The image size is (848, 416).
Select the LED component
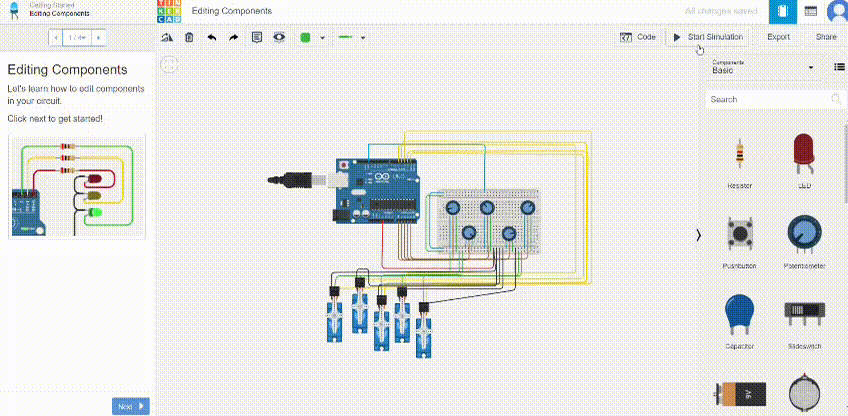[804, 160]
